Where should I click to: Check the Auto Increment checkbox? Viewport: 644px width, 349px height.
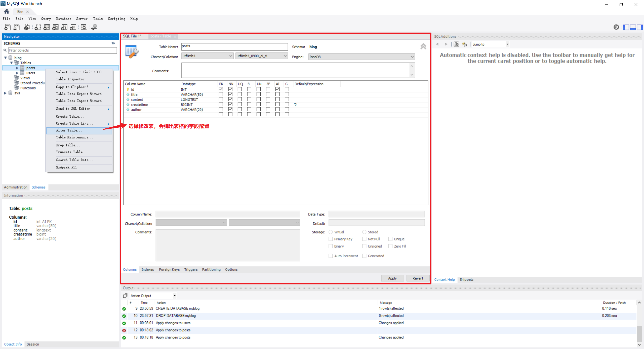point(331,256)
